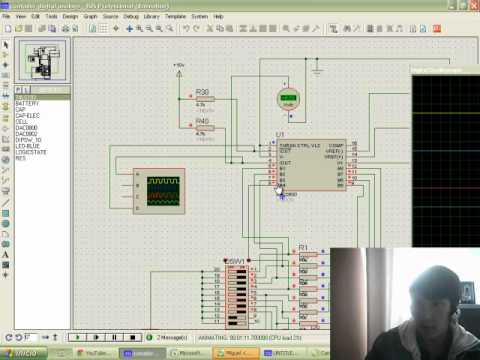Click the oscilloscope instrument on the schematic

click(x=159, y=191)
